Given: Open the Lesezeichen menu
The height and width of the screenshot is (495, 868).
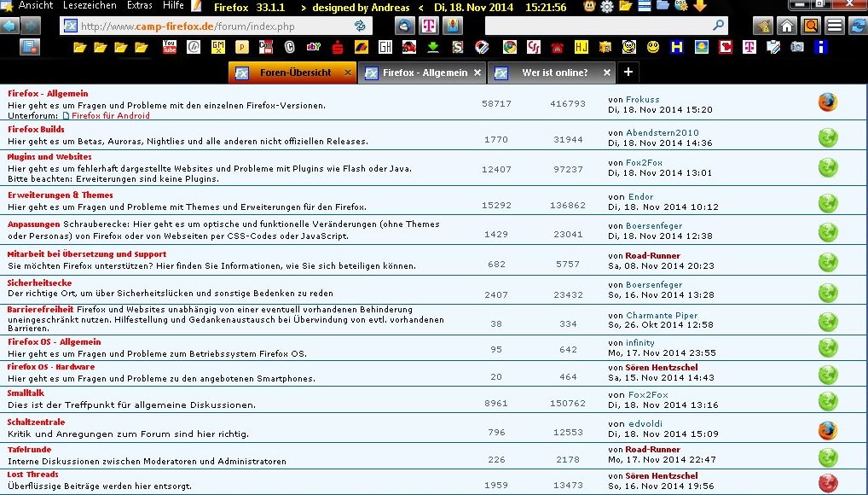Looking at the screenshot, I should pos(90,6).
